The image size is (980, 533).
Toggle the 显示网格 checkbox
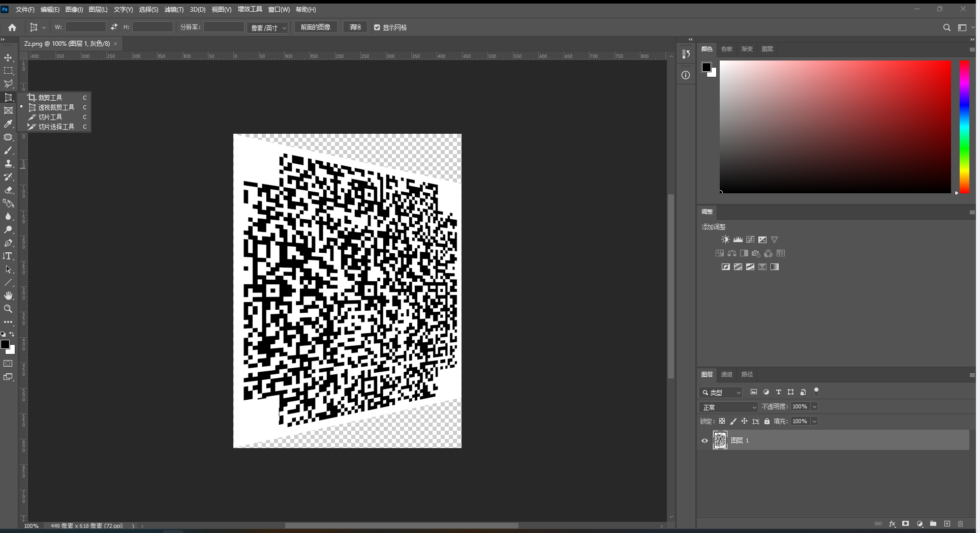click(377, 27)
